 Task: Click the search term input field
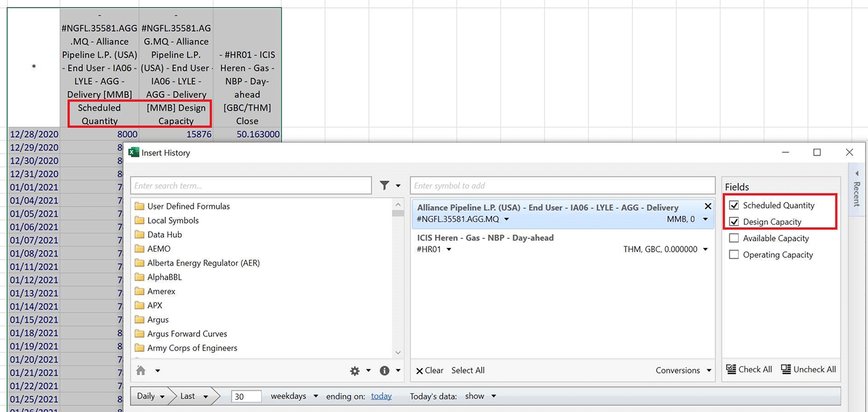click(251, 185)
